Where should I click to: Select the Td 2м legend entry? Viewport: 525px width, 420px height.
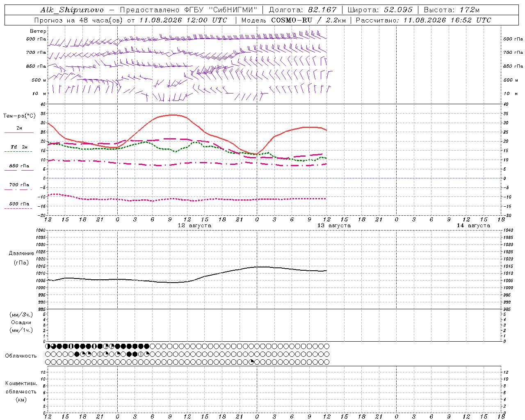pos(19,147)
